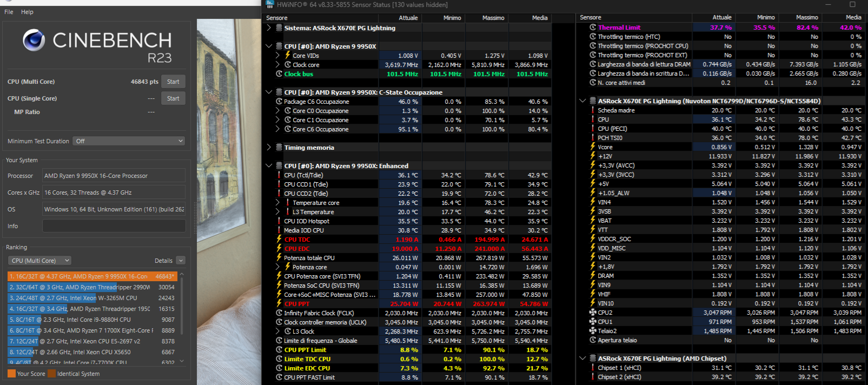This screenshot has width=868, height=385.
Task: Open the File menu in Cinebench
Action: (x=9, y=12)
